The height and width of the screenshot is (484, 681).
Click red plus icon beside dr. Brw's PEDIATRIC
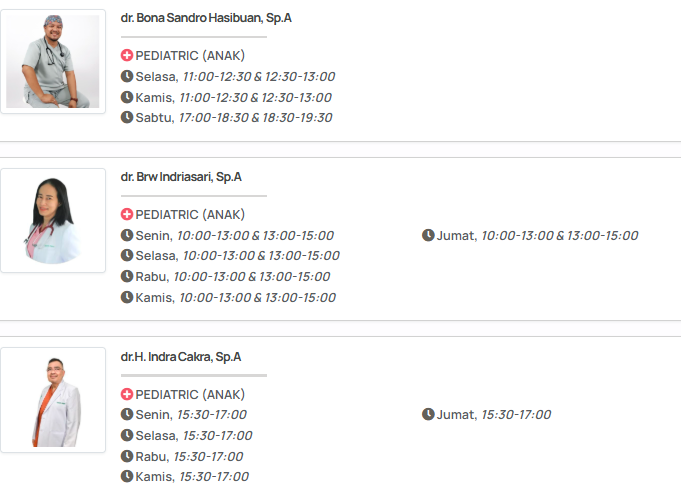point(127,215)
